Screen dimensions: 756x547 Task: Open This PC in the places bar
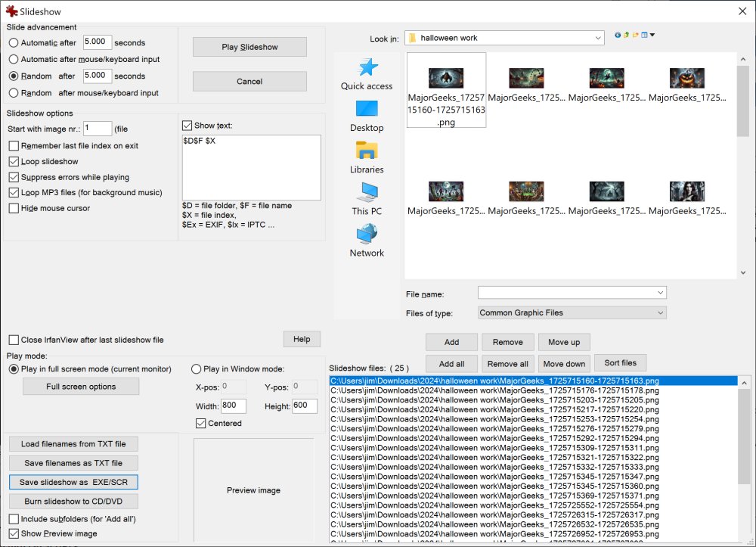click(367, 199)
